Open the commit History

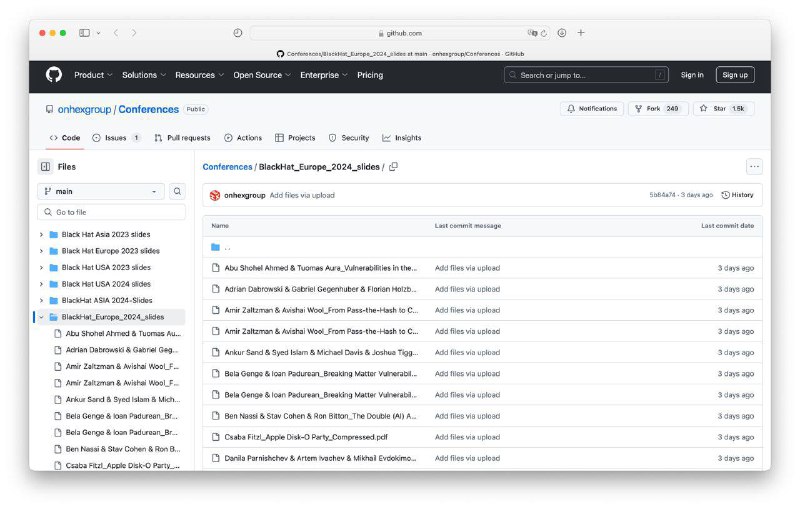pyautogui.click(x=737, y=195)
